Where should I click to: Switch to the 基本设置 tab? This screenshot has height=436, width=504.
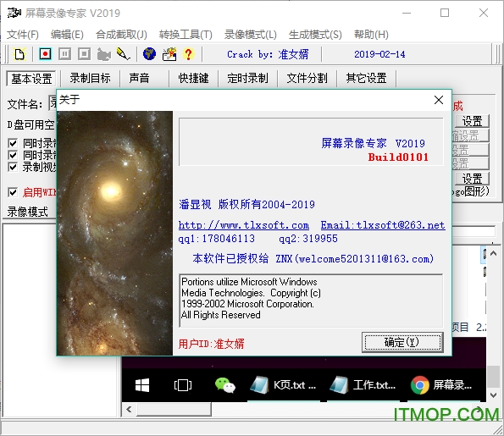pyautogui.click(x=31, y=79)
